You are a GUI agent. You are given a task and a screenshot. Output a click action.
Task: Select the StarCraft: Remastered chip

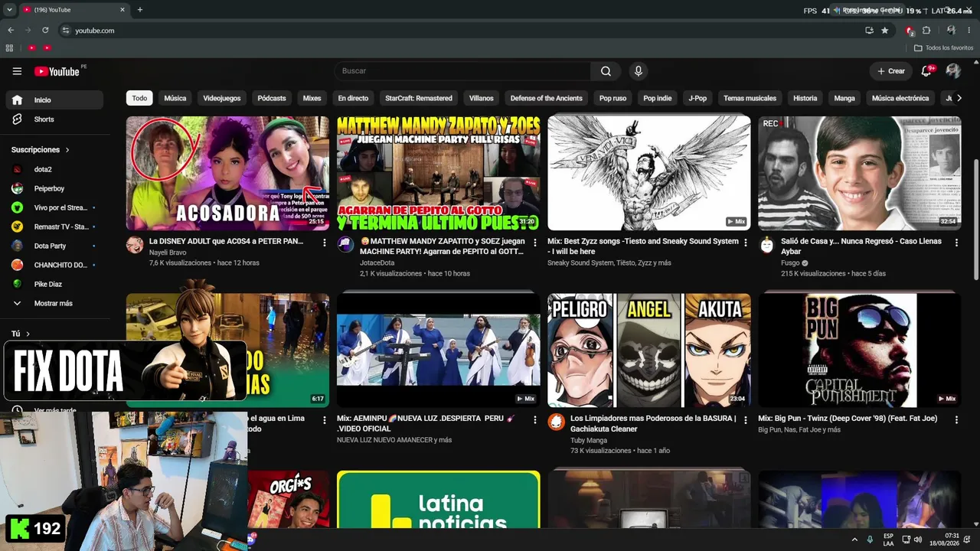tap(419, 98)
